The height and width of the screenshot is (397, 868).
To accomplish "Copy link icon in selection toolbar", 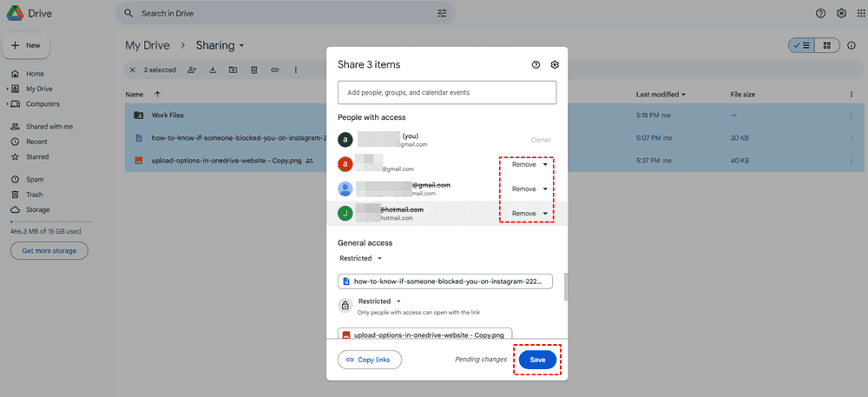I will [274, 69].
